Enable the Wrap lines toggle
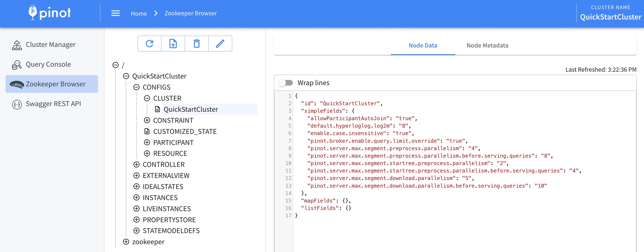This screenshot has width=644, height=252. [x=286, y=83]
